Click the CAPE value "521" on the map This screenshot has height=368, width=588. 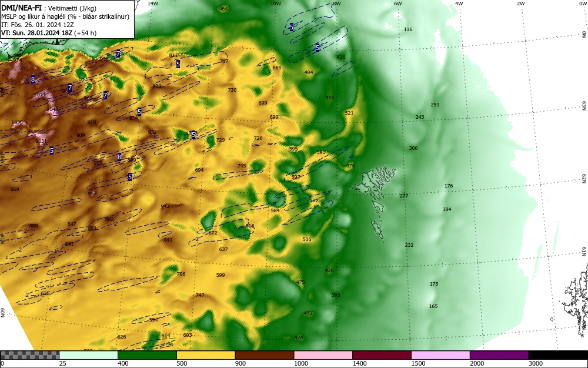349,113
